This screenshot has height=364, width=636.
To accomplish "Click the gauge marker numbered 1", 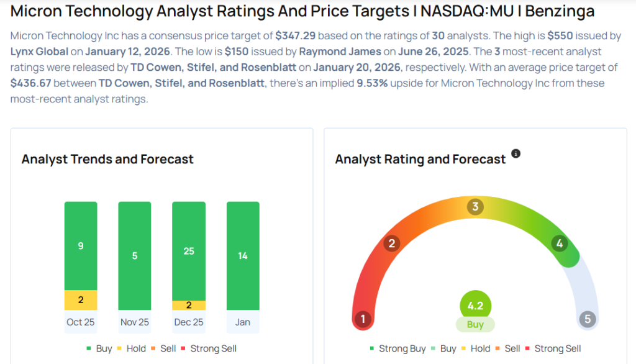I will click(x=363, y=320).
